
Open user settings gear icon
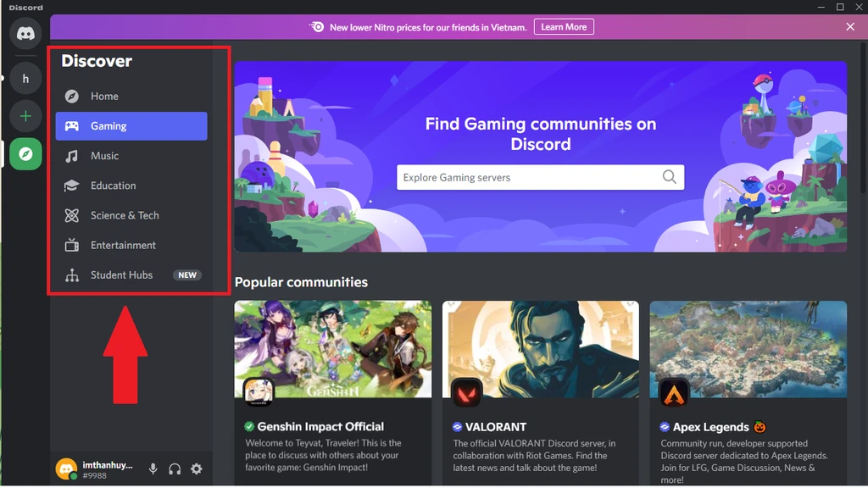coord(197,469)
